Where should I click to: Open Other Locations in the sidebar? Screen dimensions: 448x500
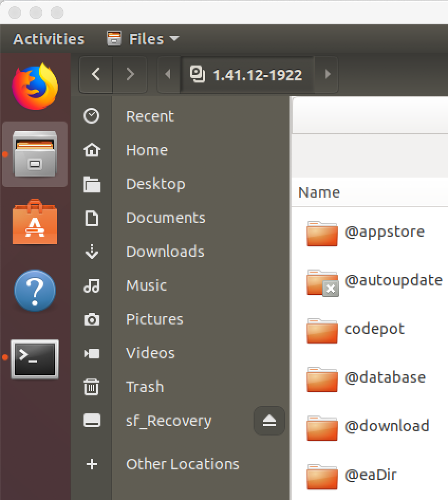[183, 464]
